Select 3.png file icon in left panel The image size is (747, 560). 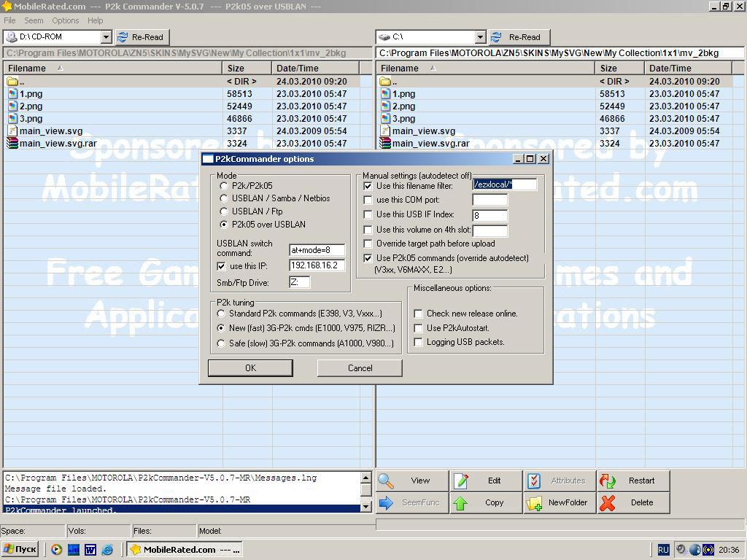pyautogui.click(x=13, y=119)
